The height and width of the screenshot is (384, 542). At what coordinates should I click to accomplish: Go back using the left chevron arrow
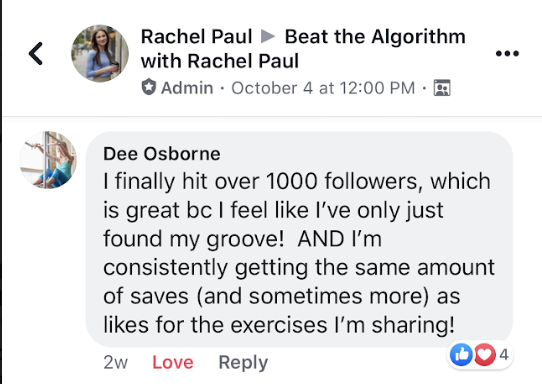[36, 54]
